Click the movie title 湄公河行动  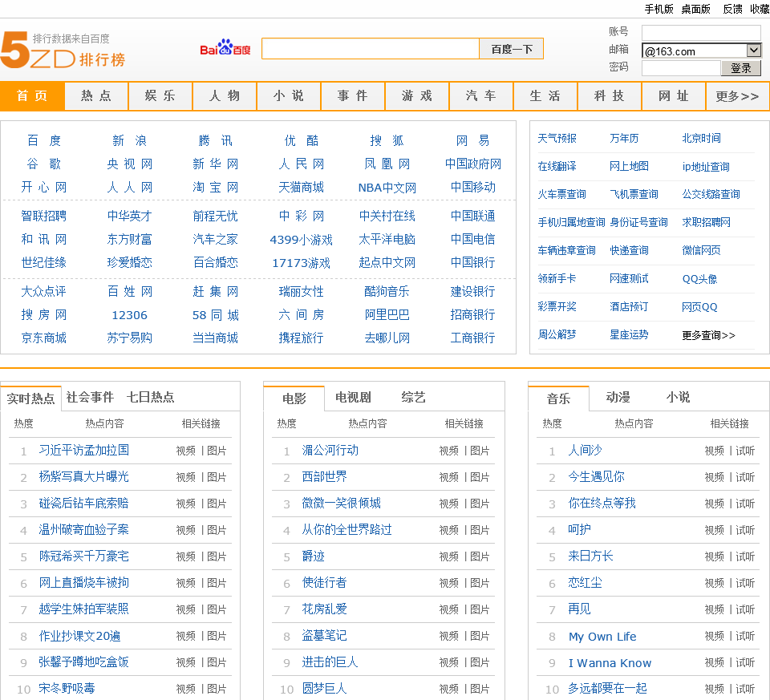coord(330,451)
